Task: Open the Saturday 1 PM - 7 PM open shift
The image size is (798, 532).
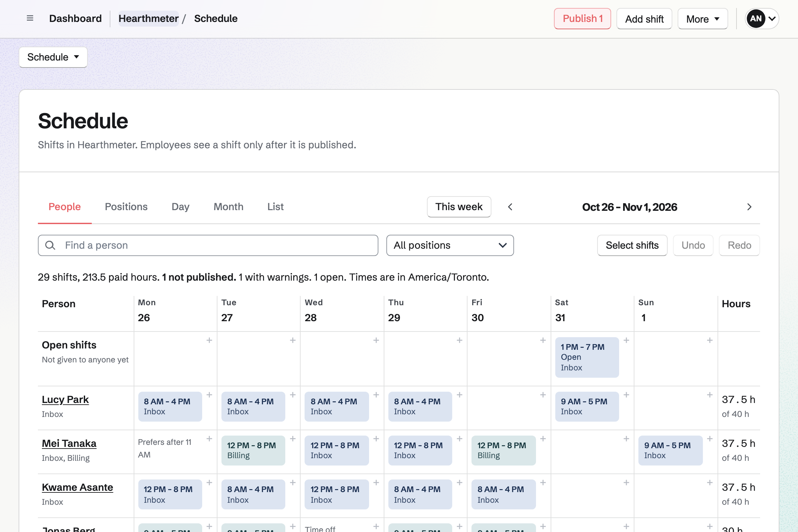Action: (587, 357)
